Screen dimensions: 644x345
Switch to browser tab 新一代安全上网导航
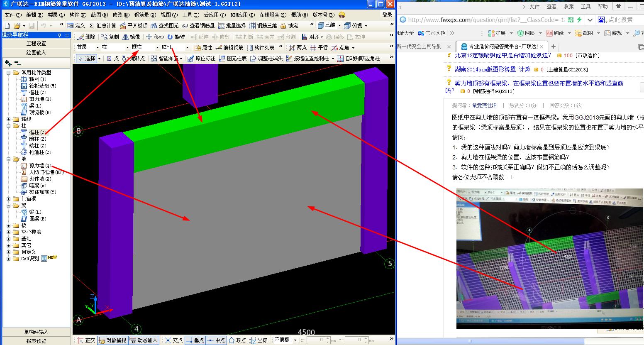click(x=420, y=46)
